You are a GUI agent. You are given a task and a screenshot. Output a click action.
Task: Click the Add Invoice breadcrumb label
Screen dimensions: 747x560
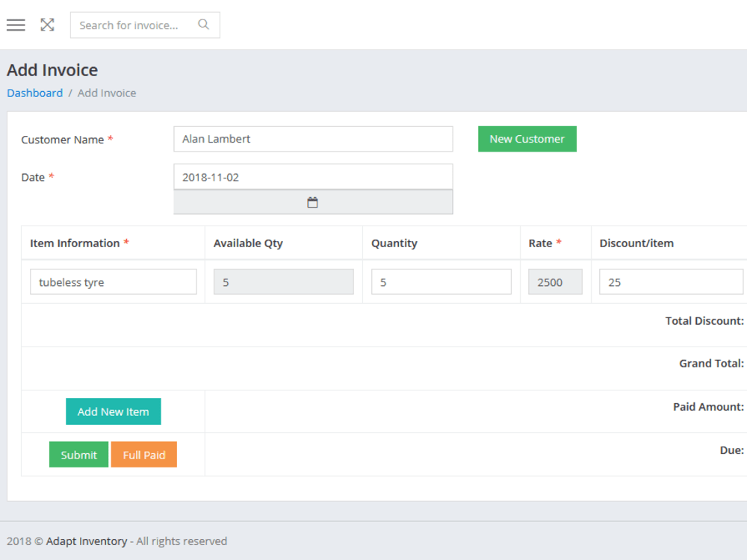[106, 93]
